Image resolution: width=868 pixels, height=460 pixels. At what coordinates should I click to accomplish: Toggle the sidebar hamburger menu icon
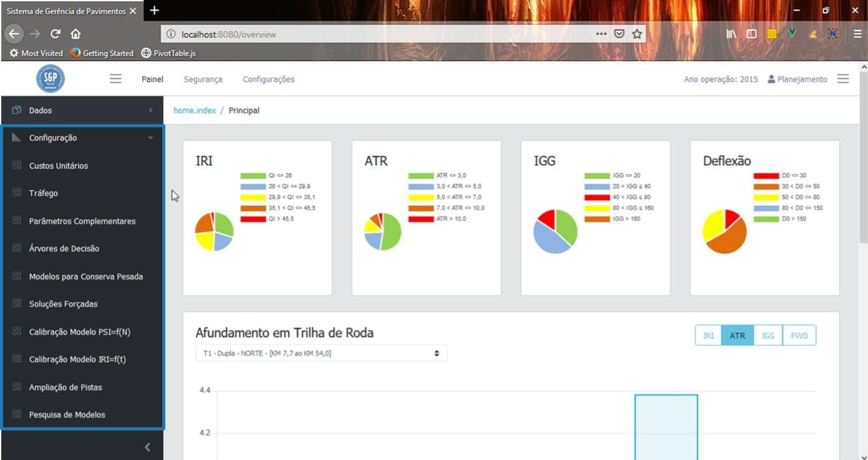click(115, 79)
